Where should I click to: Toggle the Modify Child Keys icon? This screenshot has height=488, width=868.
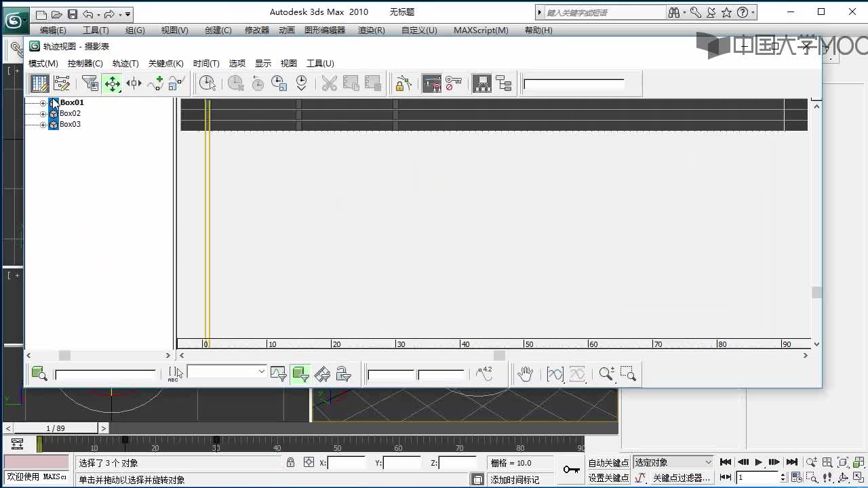504,83
